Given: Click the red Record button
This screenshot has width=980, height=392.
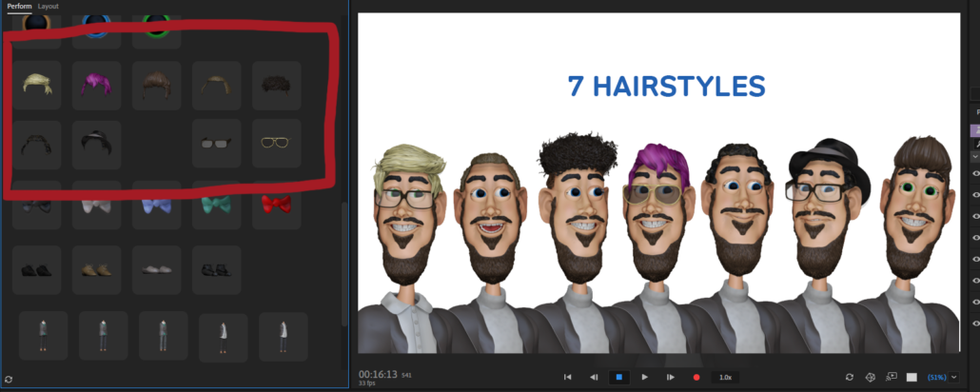Looking at the screenshot, I should (696, 378).
